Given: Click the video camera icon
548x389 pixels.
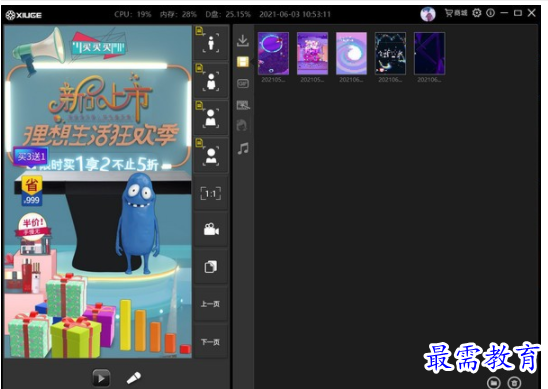Looking at the screenshot, I should tap(211, 230).
